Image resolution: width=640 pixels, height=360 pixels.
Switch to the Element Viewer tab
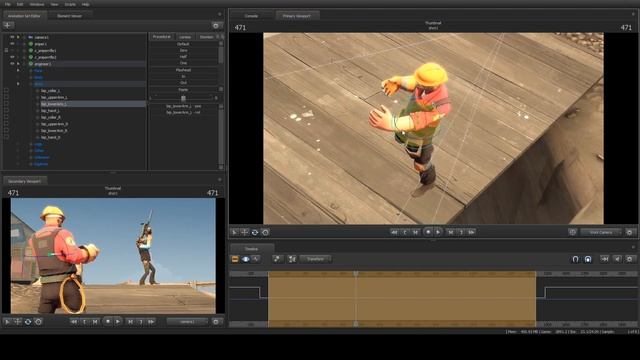point(69,16)
